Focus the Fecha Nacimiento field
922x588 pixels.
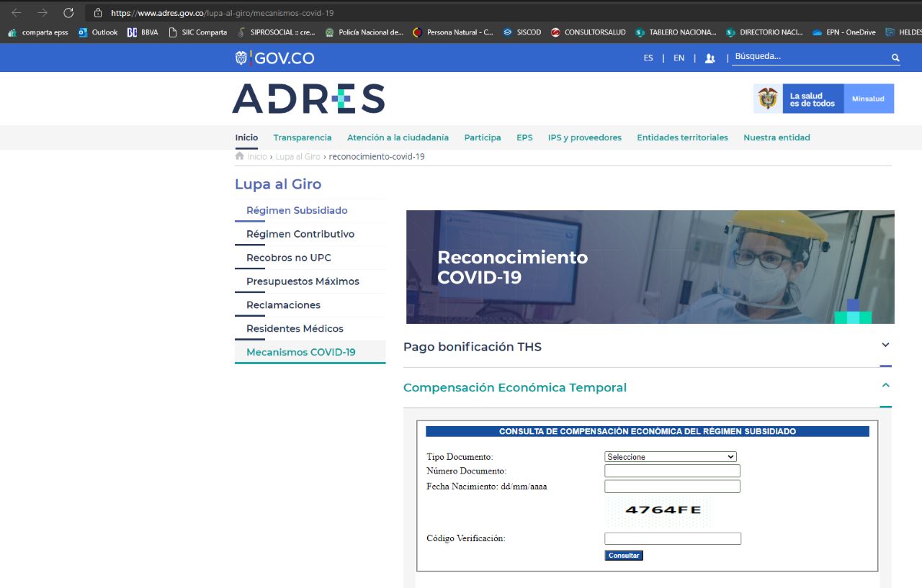click(x=672, y=487)
